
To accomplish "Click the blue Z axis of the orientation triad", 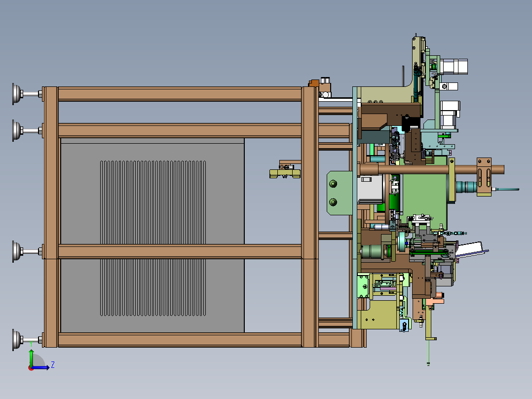I will tap(40, 367).
